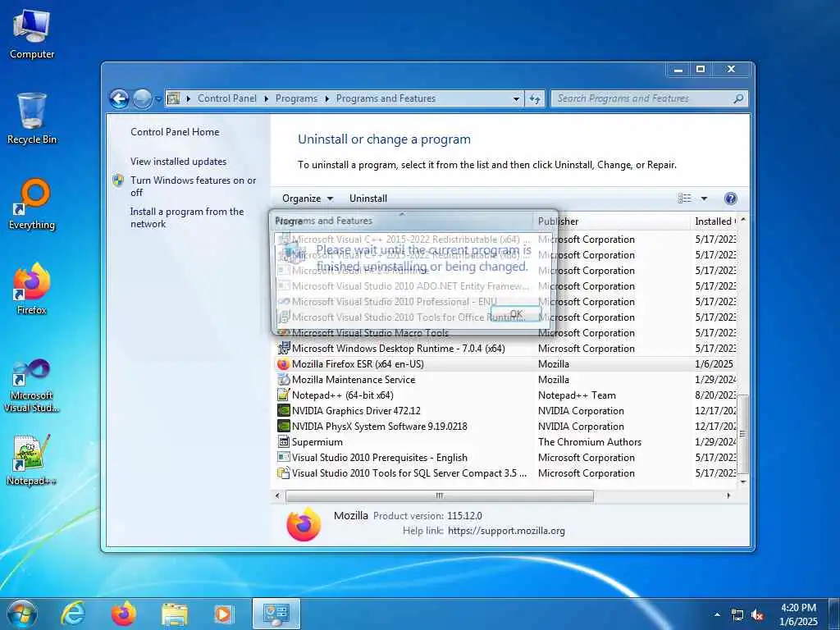Click the muted volume tray icon
Image resolution: width=840 pixels, height=630 pixels.
pyautogui.click(x=757, y=615)
